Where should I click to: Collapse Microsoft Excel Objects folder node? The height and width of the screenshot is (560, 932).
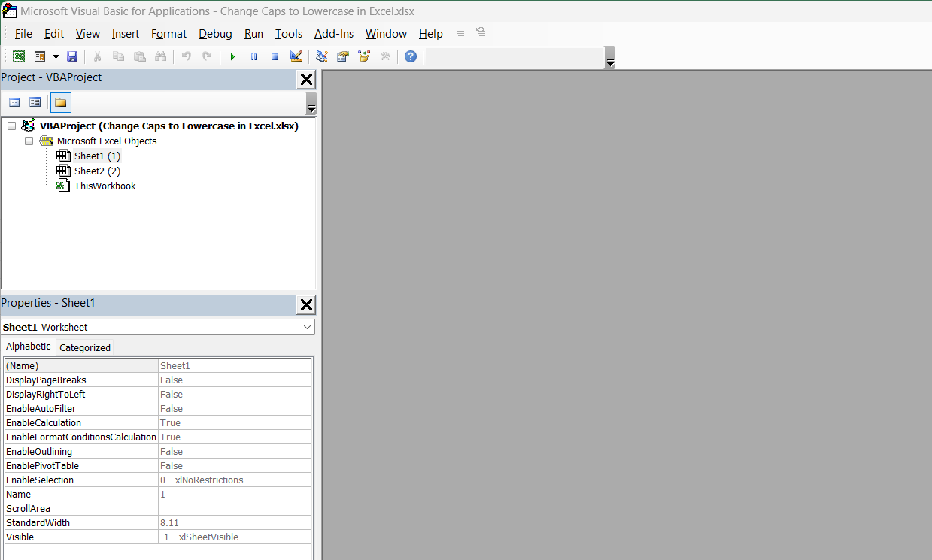point(29,141)
